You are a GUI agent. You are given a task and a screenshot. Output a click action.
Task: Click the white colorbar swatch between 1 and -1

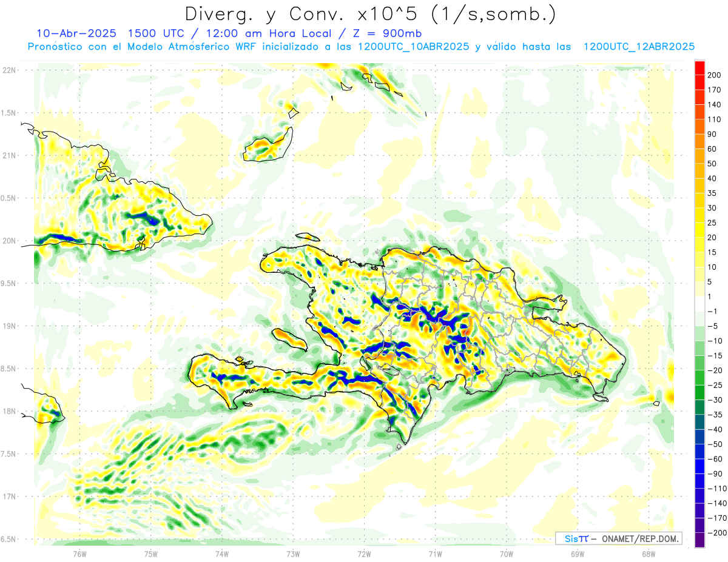pos(699,304)
